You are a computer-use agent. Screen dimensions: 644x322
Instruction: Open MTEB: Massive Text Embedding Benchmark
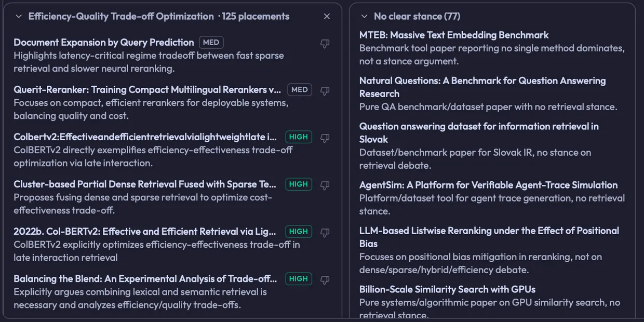point(454,35)
